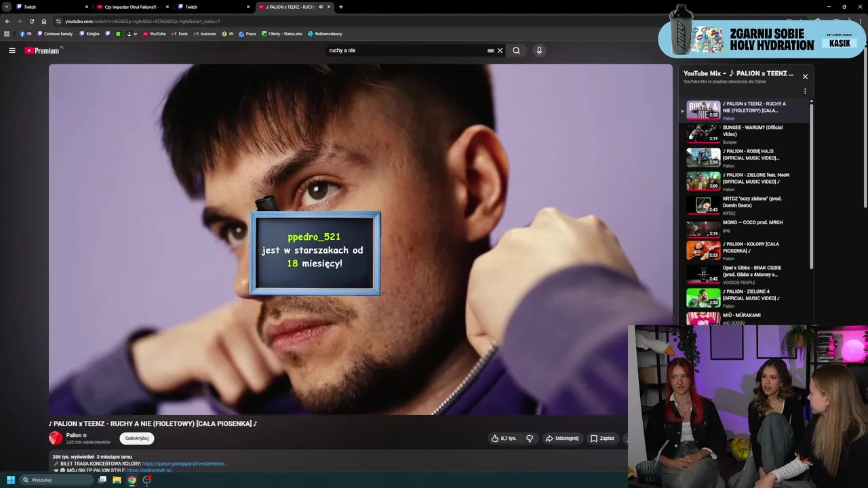Open the FB bookmark
The height and width of the screenshot is (488, 868).
coord(25,34)
